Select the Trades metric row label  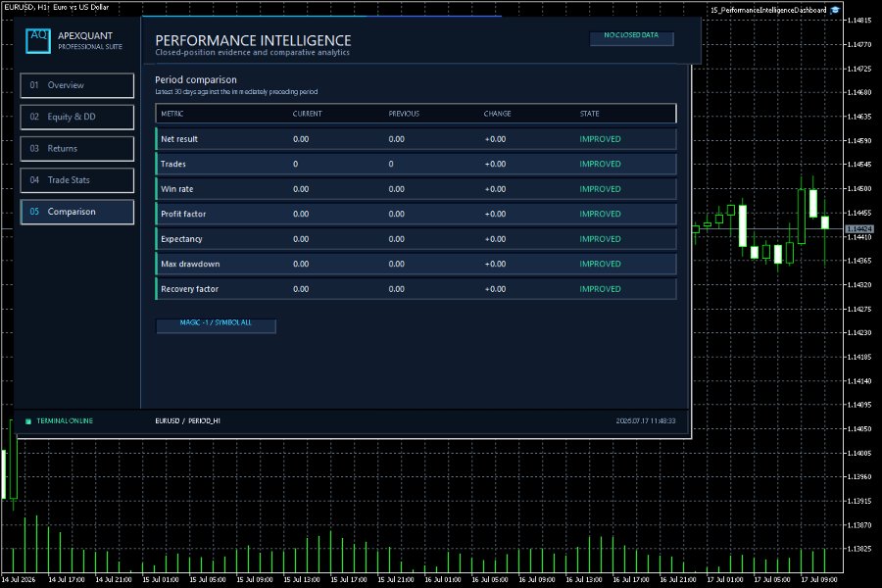tap(172, 164)
